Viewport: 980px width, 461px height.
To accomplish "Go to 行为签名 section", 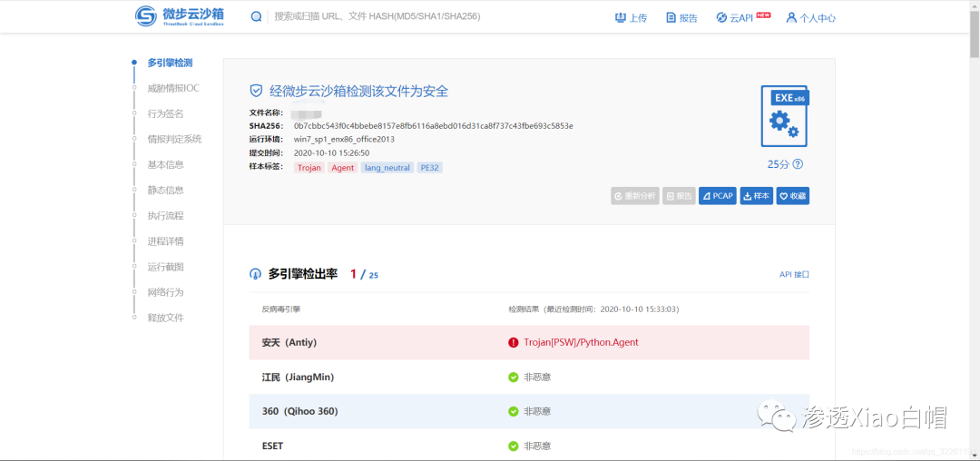I will click(166, 113).
